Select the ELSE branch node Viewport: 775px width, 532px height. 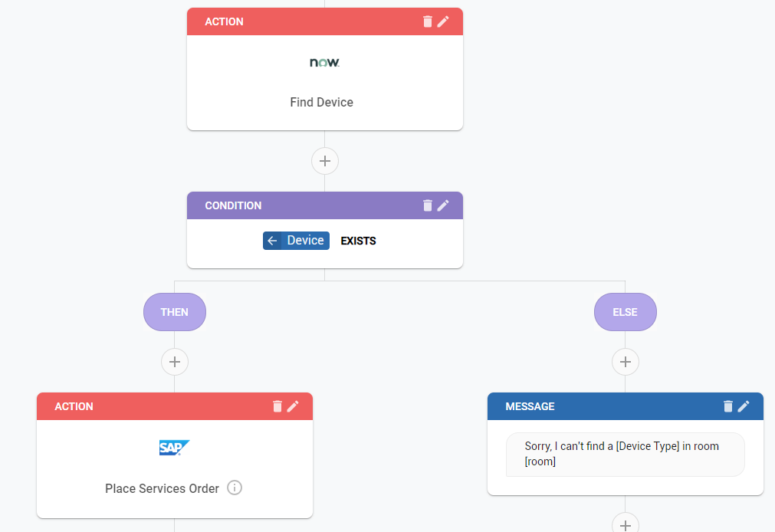(x=625, y=312)
